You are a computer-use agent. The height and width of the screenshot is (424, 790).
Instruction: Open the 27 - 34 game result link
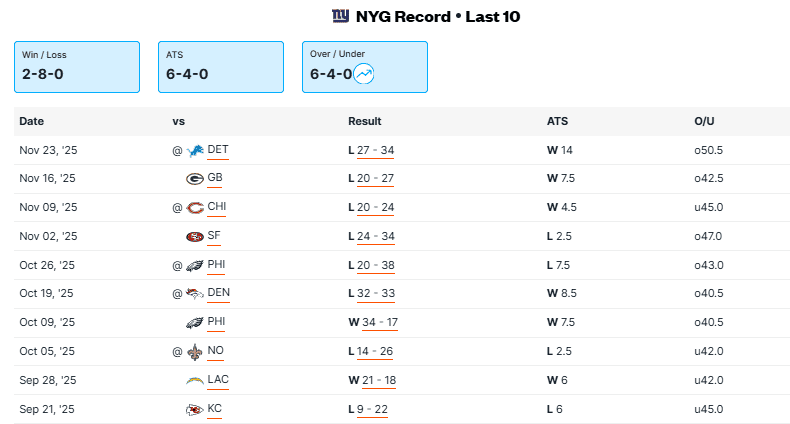[375, 150]
